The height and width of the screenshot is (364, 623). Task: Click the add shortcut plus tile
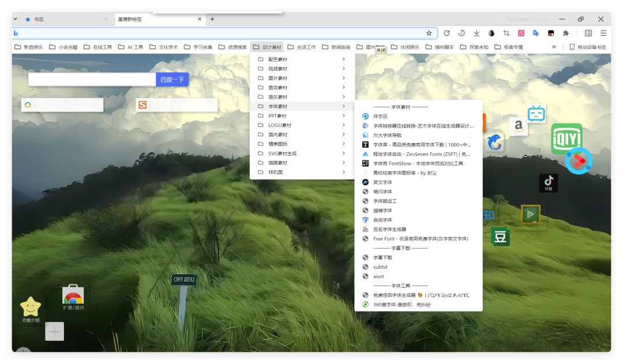[x=54, y=332]
